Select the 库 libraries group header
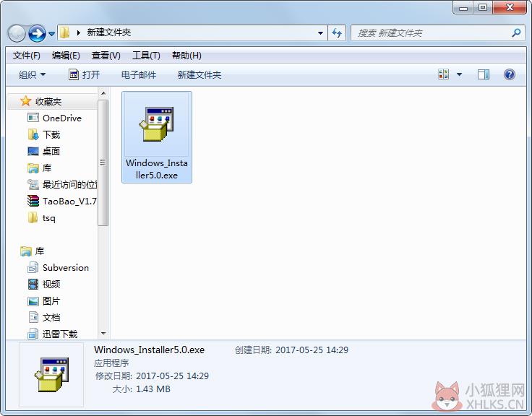The image size is (532, 416). click(33, 251)
